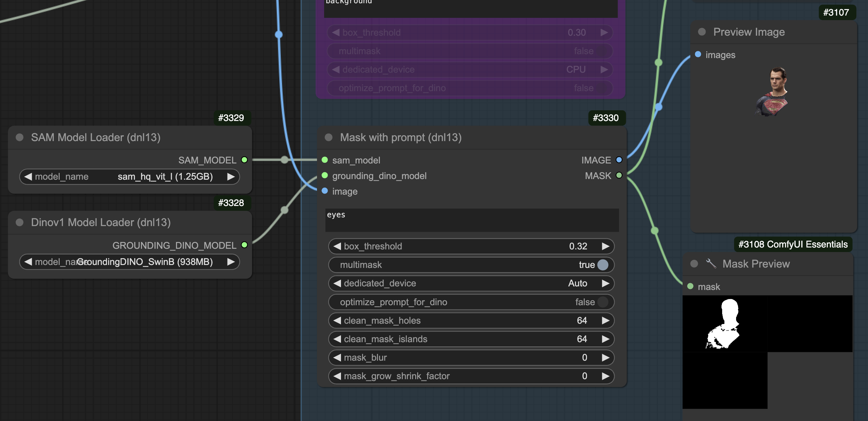
Task: Toggle the multimask true switch
Action: tap(603, 265)
